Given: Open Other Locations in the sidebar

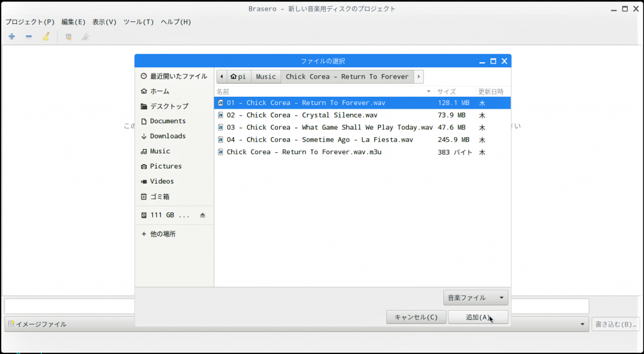Looking at the screenshot, I should (174, 234).
